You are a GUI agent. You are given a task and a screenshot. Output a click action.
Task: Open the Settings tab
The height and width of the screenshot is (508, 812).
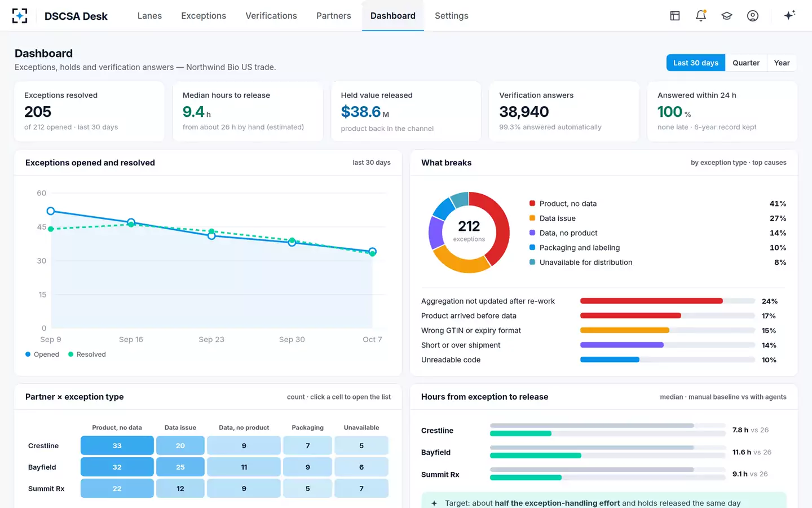click(x=452, y=16)
